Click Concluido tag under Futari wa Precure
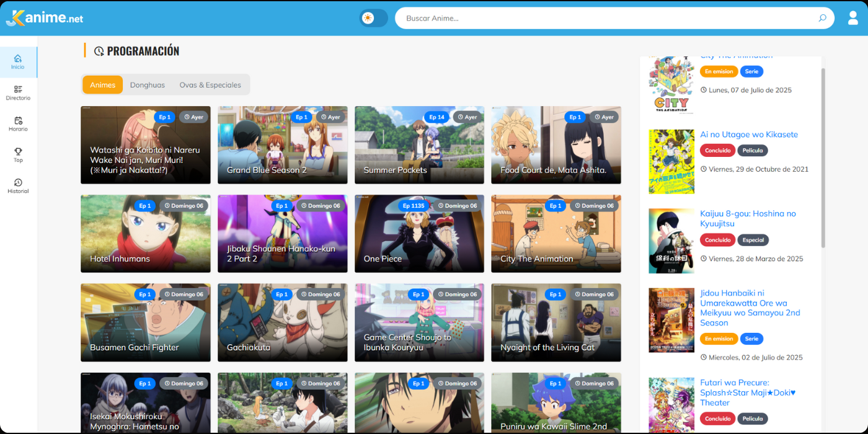Viewport: 868px width, 434px height. tap(718, 418)
